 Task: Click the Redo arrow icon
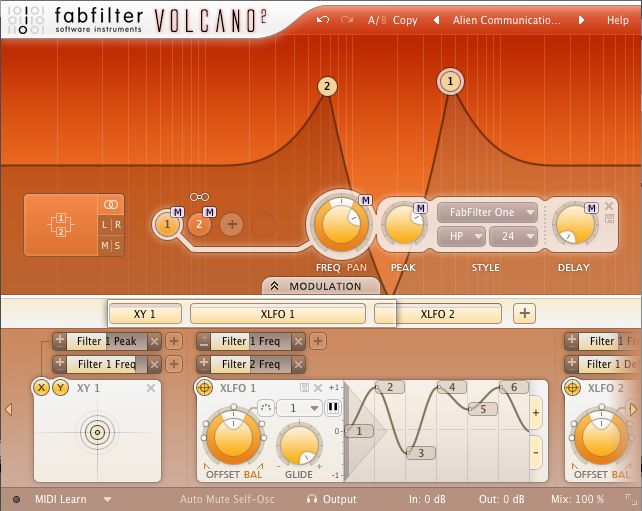[x=347, y=20]
